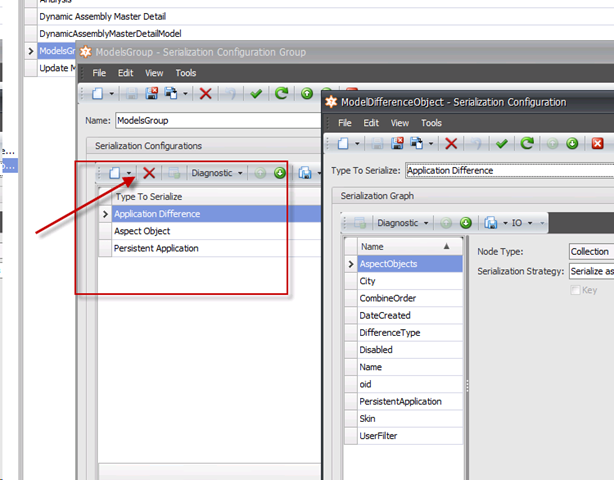Select Serialization Configurations tab header
This screenshot has height=480, width=614.
pyautogui.click(x=148, y=146)
